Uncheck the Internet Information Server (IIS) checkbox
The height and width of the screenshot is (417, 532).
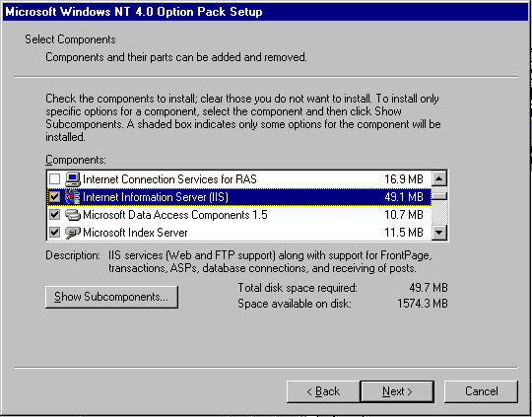tap(54, 197)
